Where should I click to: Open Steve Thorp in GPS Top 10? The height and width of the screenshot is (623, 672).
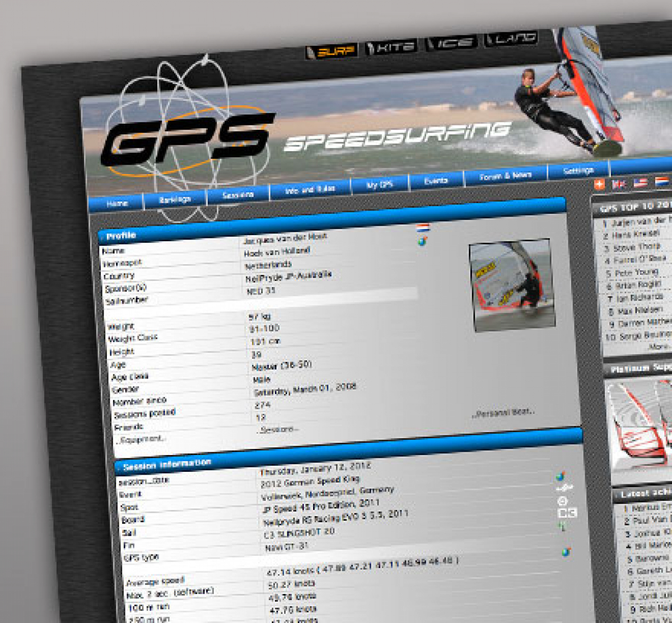pos(637,247)
